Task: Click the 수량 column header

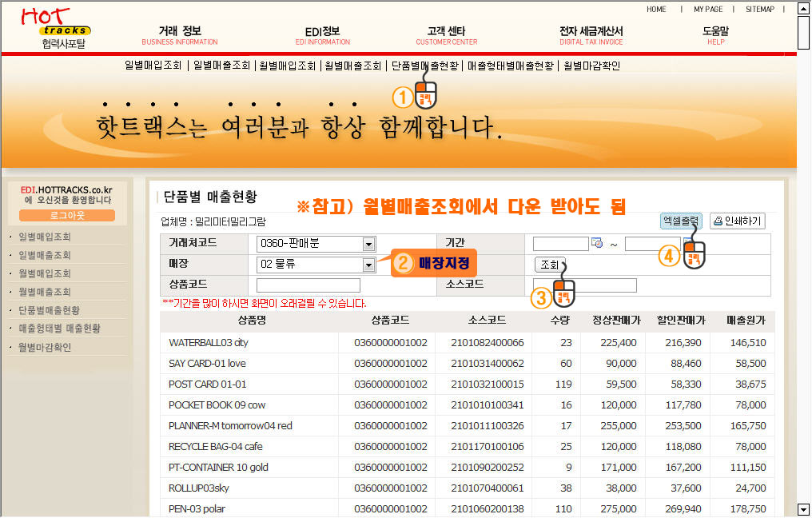Action: pos(559,320)
